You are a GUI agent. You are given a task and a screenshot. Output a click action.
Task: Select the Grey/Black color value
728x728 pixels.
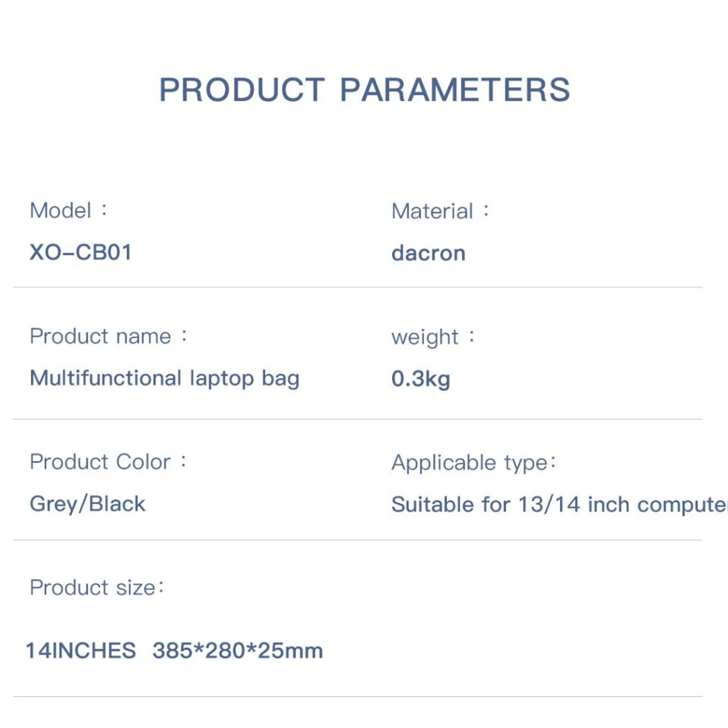(87, 504)
